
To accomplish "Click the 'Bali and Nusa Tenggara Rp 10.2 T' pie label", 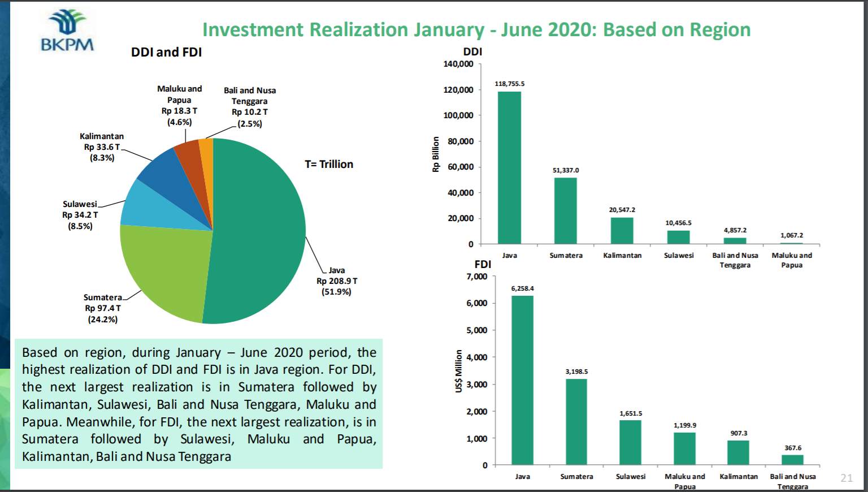I will pyautogui.click(x=250, y=107).
